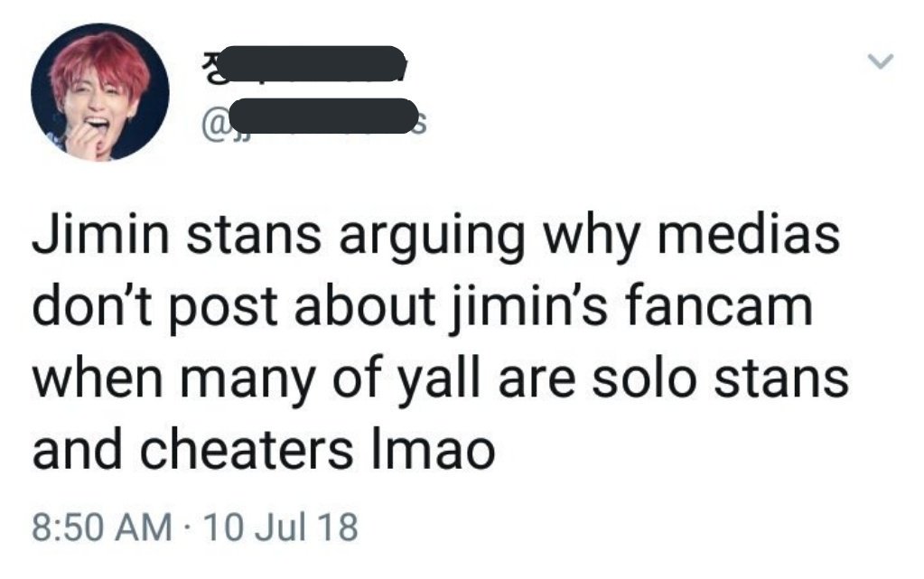Click the "10 Jul 18" date

point(280,527)
